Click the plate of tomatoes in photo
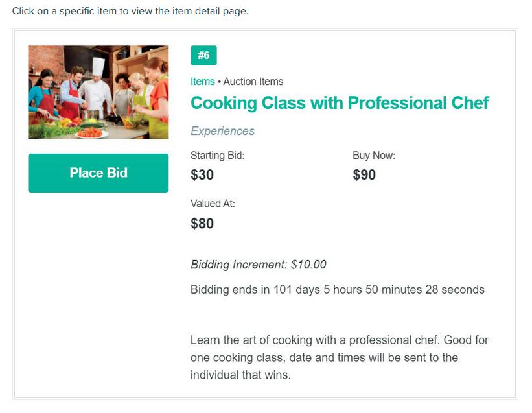This screenshot has width=532, height=413. pyautogui.click(x=91, y=133)
